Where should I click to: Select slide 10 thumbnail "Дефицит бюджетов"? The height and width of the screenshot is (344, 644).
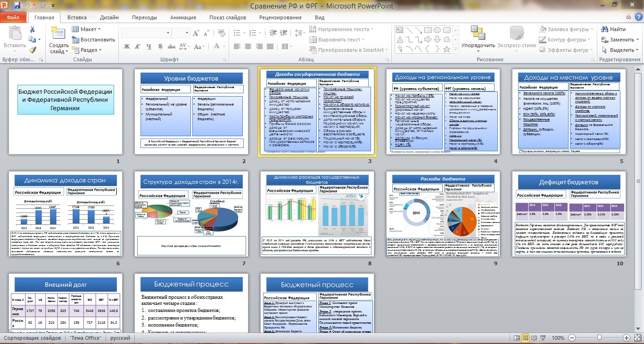click(x=569, y=214)
